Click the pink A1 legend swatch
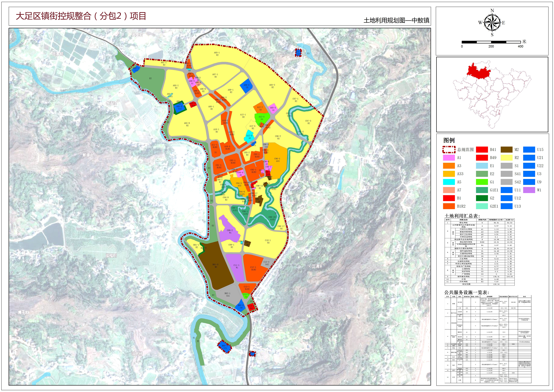This screenshot has width=554, height=392. (449, 158)
